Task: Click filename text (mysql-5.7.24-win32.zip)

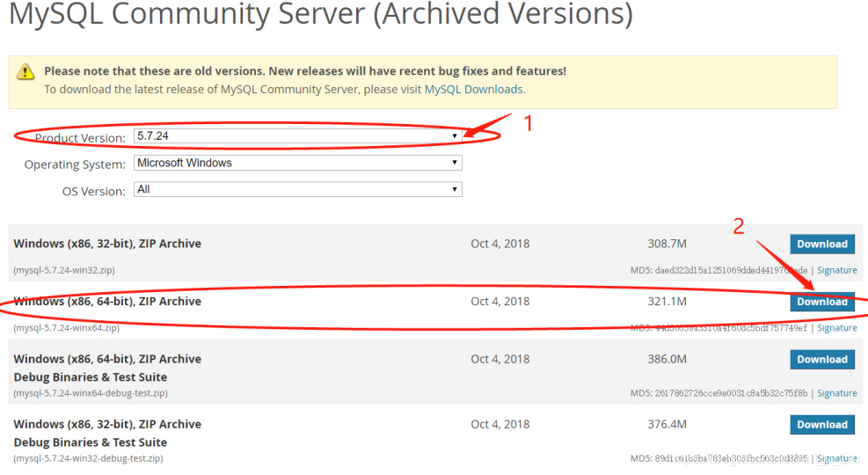Action: point(64,270)
